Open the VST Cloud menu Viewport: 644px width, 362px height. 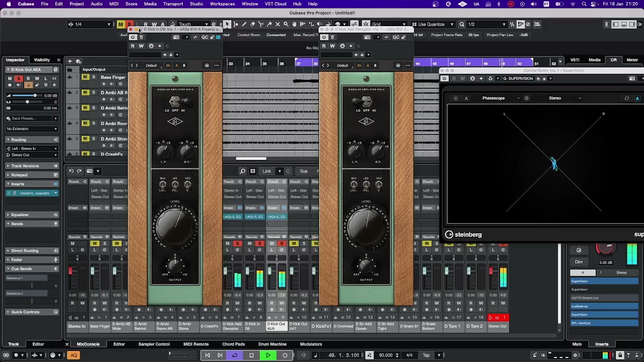[276, 4]
